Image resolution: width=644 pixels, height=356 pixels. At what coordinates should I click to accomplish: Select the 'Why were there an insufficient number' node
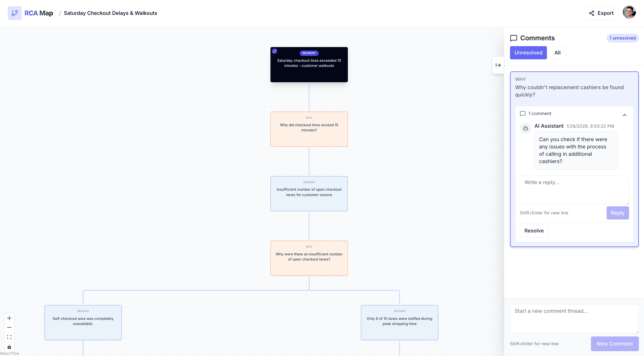point(309,258)
